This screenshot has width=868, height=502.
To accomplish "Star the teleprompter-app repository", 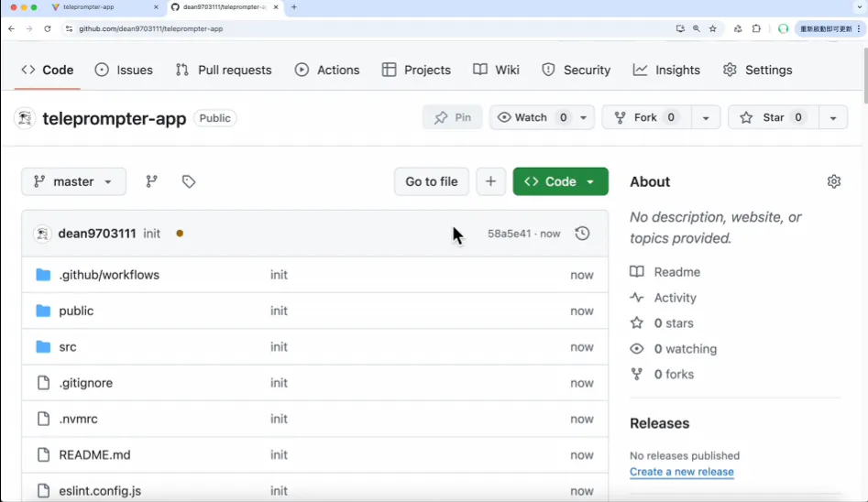I will pos(773,117).
